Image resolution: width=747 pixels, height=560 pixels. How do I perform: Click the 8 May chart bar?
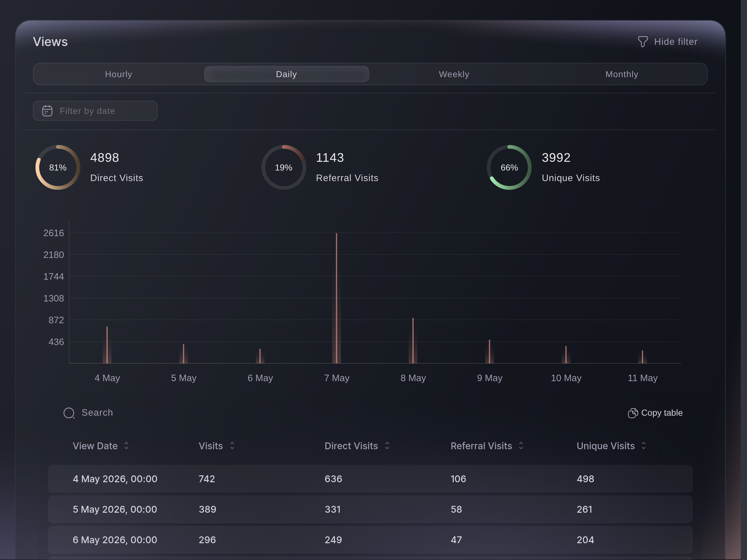413,341
